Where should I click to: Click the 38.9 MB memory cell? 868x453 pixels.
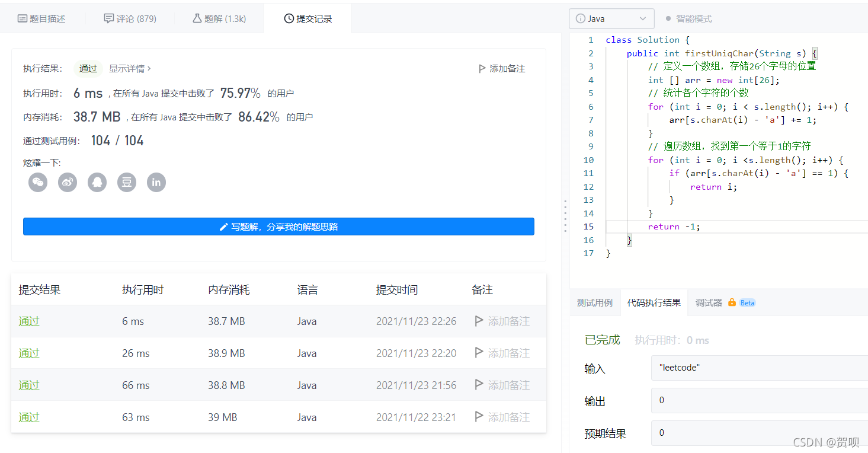click(226, 353)
